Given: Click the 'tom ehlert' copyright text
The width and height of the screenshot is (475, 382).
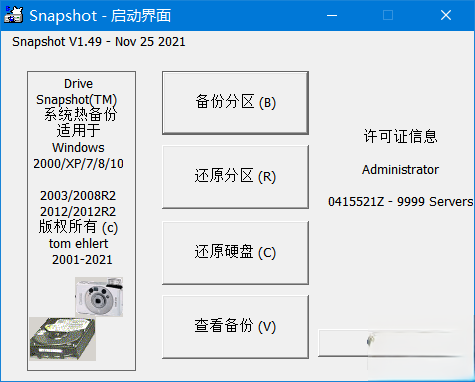Looking at the screenshot, I should coord(79,244).
